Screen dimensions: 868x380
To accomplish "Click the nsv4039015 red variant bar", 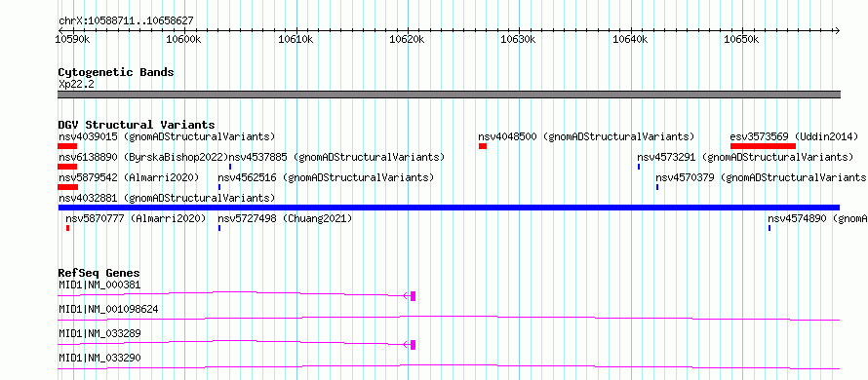I will click(67, 146).
